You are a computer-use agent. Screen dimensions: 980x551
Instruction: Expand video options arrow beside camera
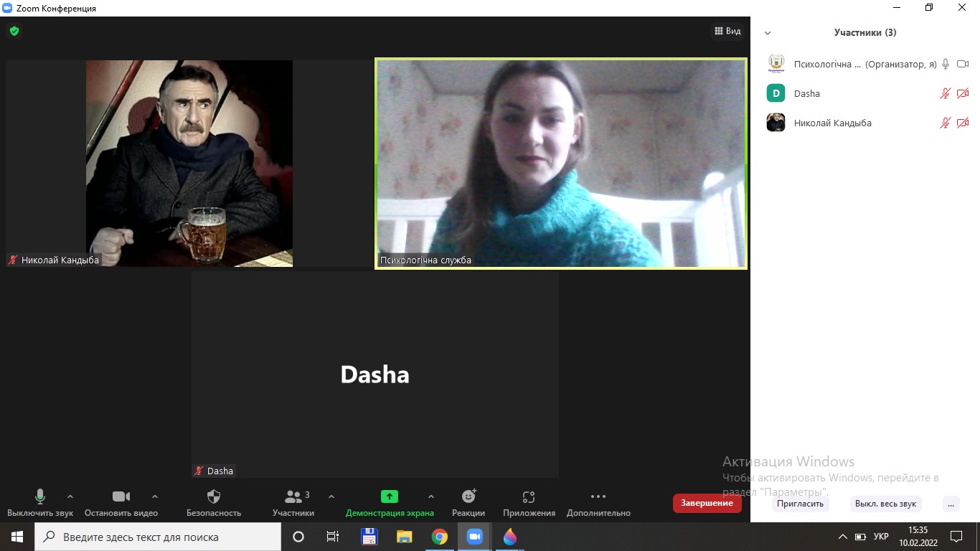pyautogui.click(x=155, y=496)
